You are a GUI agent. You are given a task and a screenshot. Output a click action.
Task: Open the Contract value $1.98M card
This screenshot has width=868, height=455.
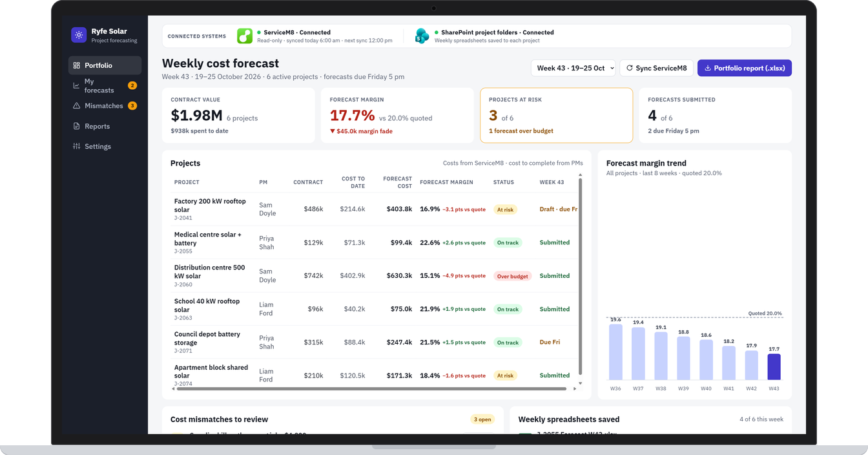pos(238,115)
